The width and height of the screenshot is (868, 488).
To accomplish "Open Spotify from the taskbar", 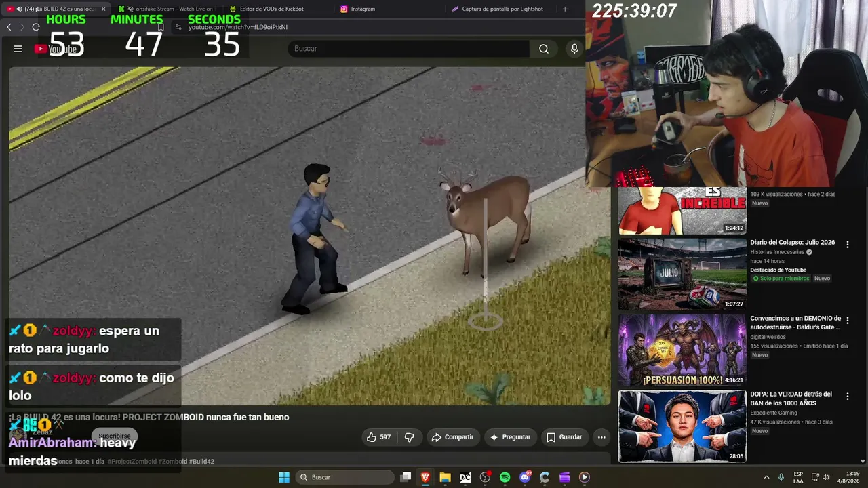I will tap(505, 477).
